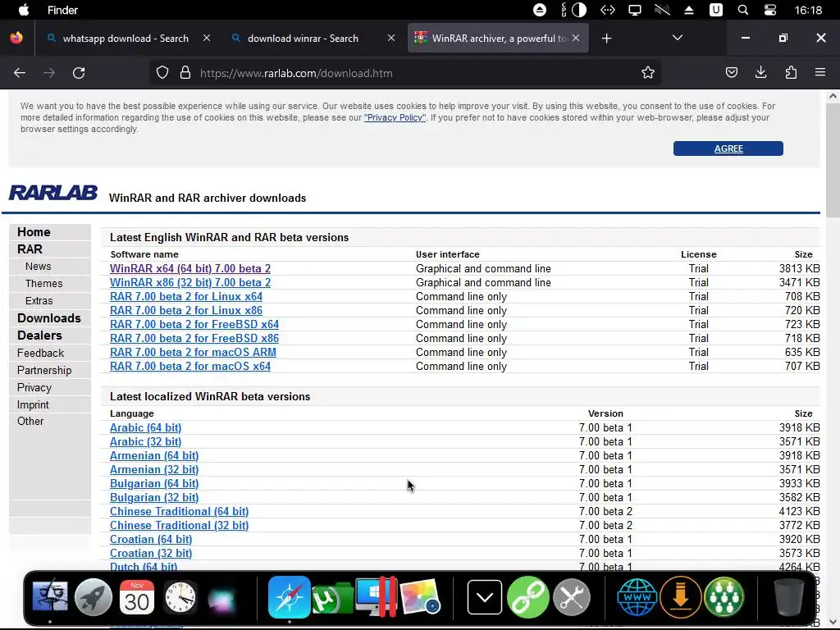Open the RAR sidebar item
Viewport: 840px width, 630px height.
click(30, 249)
